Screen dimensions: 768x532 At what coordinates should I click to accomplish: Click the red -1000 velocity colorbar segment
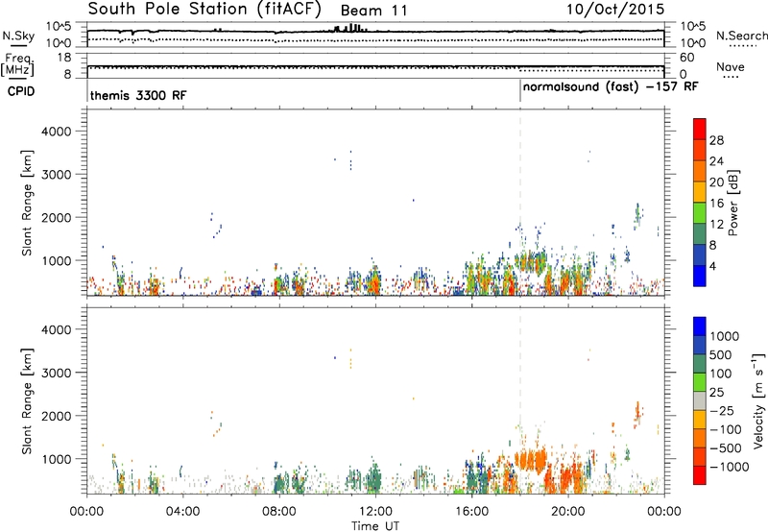[700, 475]
